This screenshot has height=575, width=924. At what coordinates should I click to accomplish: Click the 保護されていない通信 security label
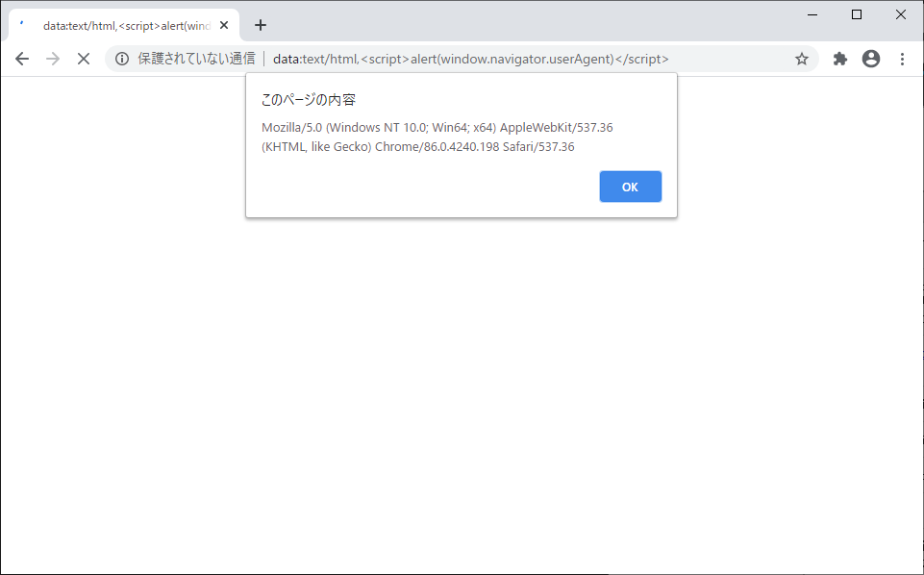(x=196, y=59)
